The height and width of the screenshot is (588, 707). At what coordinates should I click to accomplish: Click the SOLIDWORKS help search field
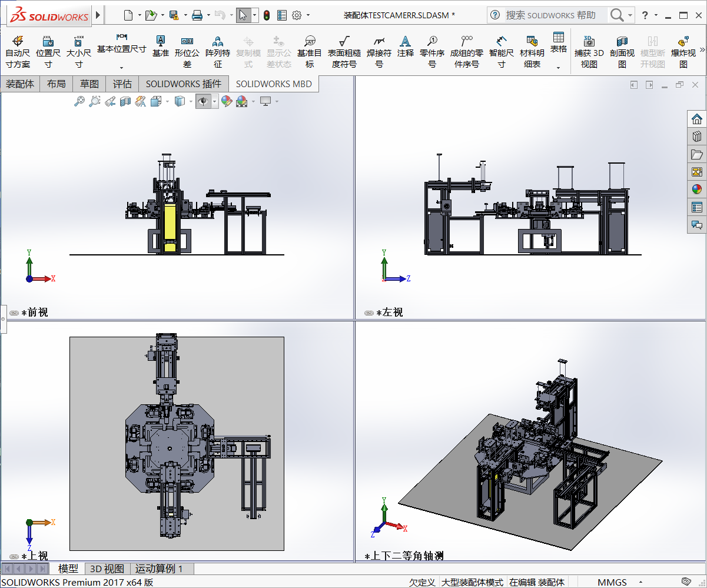[x=556, y=15]
